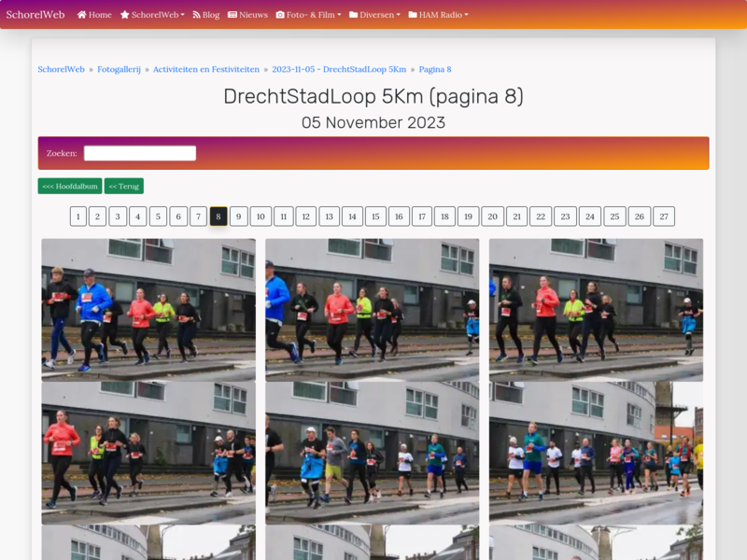Click the Foto- & Film camera icon
The image size is (747, 560).
[x=280, y=15]
